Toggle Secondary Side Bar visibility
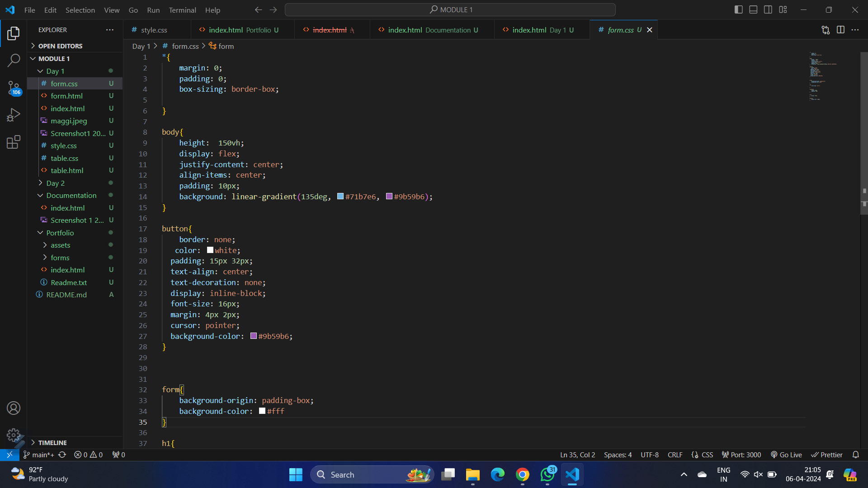This screenshot has height=488, width=868. coord(768,9)
